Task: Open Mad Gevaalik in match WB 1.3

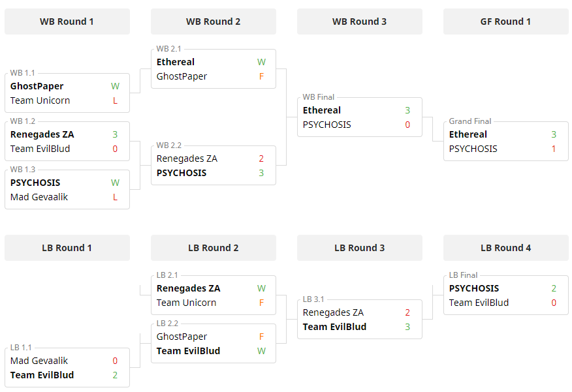Action: 39,197
